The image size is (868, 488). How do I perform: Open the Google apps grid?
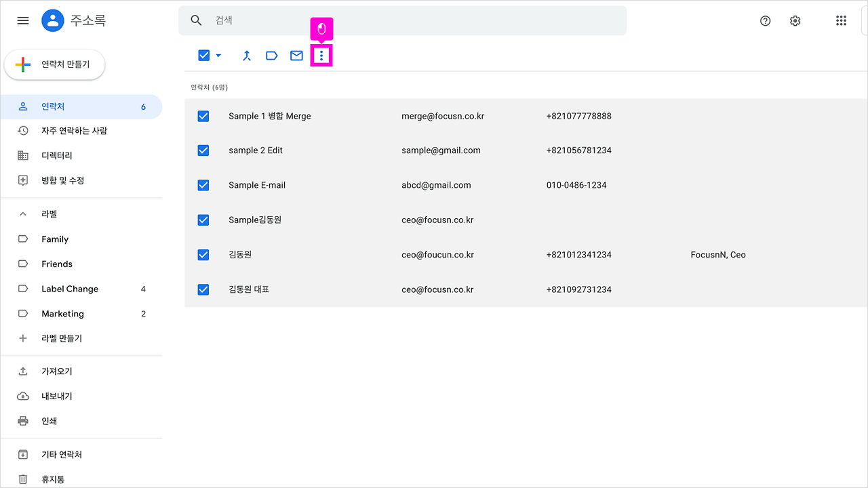(842, 21)
